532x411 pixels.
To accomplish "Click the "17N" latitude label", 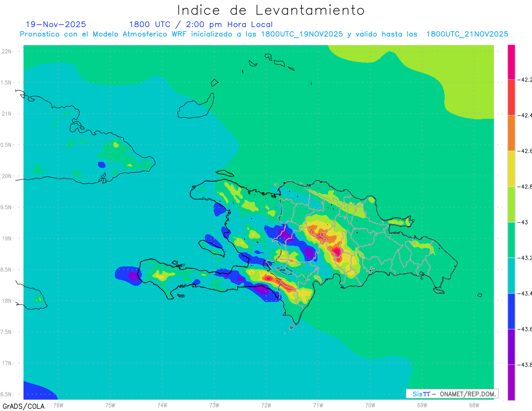I will (7, 363).
